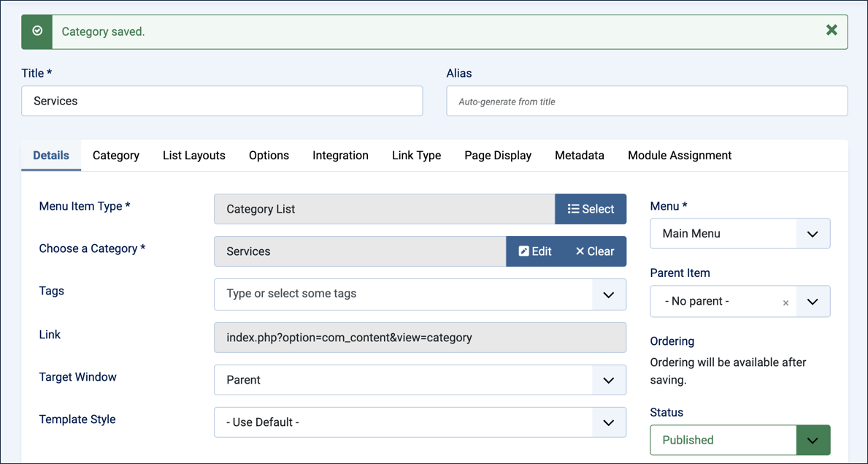This screenshot has width=868, height=464.
Task: Switch to the Metadata tab
Action: coord(580,155)
